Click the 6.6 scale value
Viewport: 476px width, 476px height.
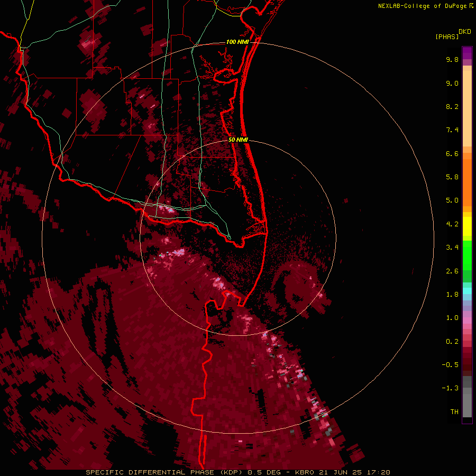[x=452, y=153]
